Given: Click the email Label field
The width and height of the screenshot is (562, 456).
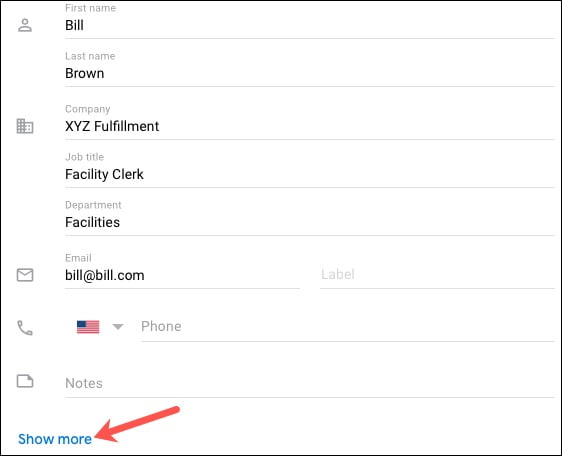Looking at the screenshot, I should 437,275.
